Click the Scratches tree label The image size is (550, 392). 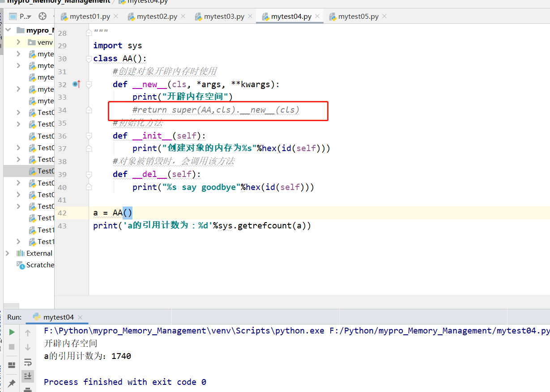pos(40,265)
